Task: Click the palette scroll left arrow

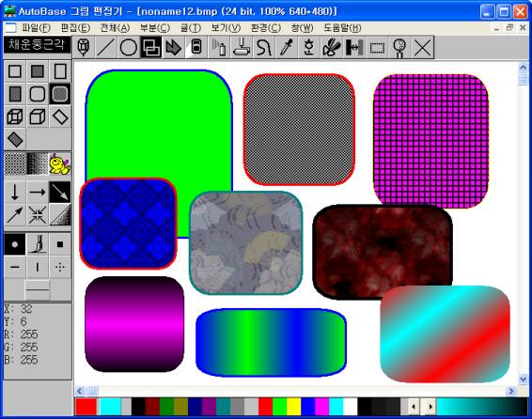Action: click(x=414, y=406)
